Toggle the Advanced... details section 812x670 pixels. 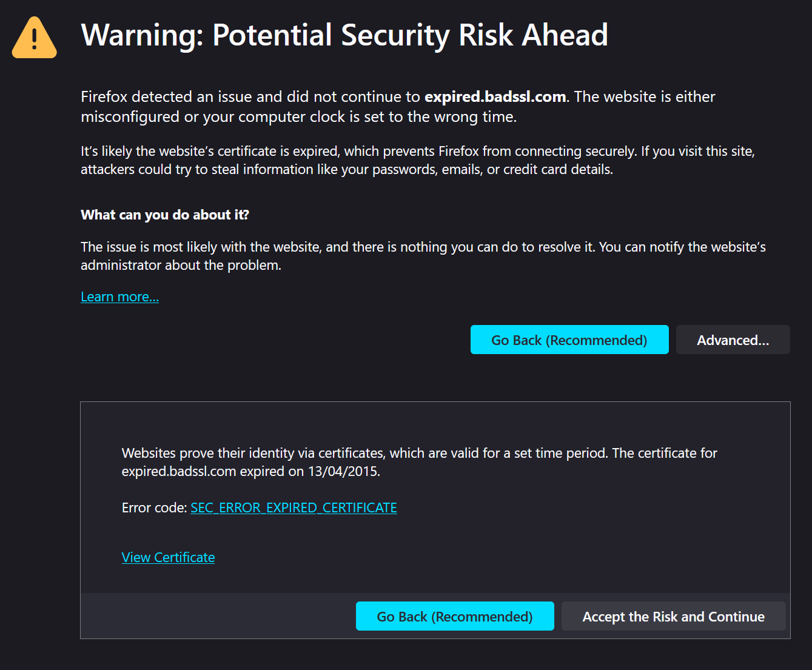(x=733, y=340)
